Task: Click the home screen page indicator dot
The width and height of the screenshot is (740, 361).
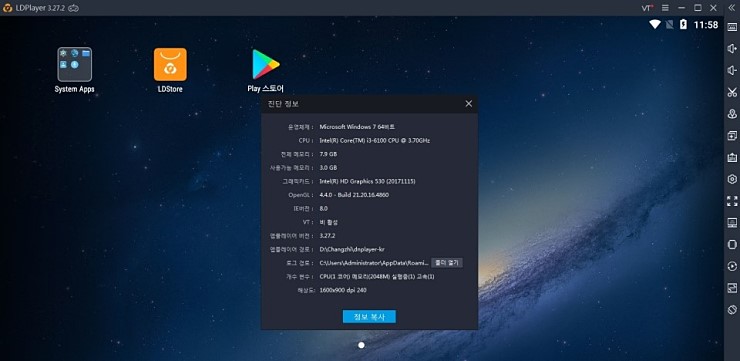Action: click(x=362, y=345)
